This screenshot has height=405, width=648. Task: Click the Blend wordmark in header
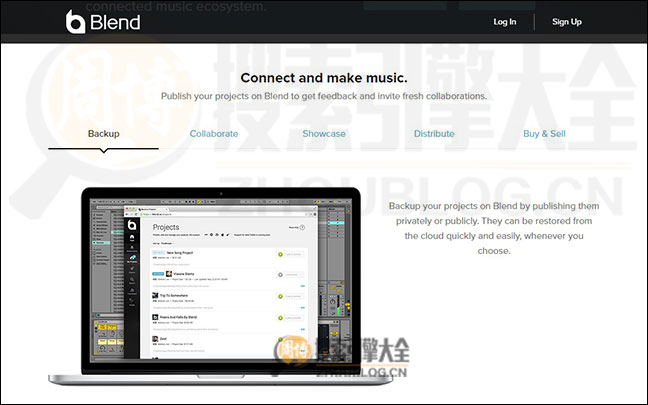115,22
